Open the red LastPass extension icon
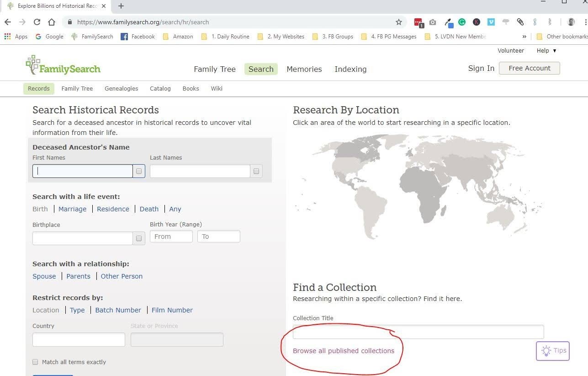 (418, 22)
